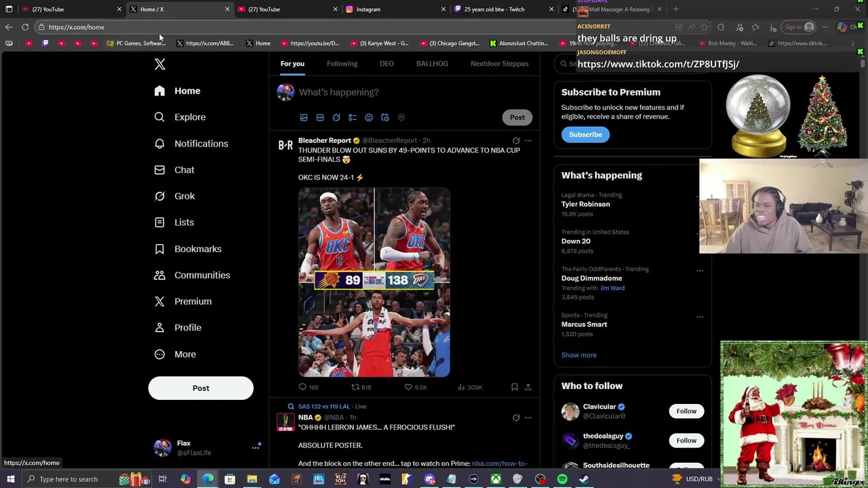
Task: Bookmark the Bleacher Report post
Action: 515,387
